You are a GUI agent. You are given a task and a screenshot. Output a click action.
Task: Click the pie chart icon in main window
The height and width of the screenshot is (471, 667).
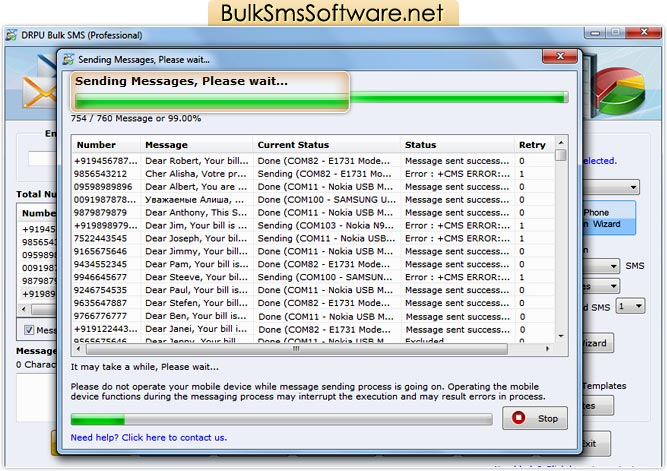[x=619, y=91]
